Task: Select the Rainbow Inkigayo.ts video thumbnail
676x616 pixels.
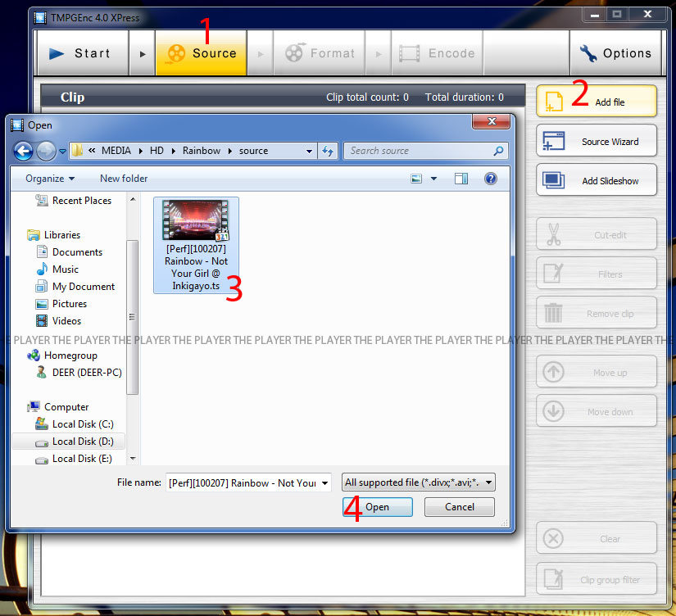Action: [196, 245]
